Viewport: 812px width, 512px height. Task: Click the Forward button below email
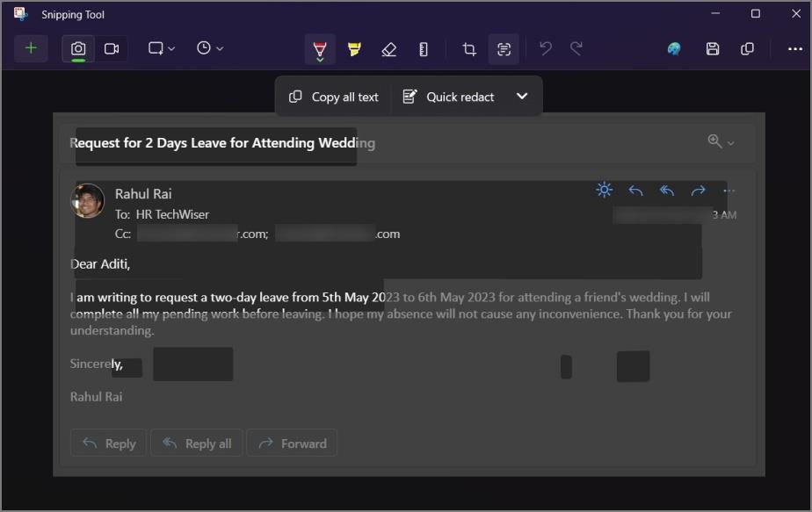coord(292,443)
